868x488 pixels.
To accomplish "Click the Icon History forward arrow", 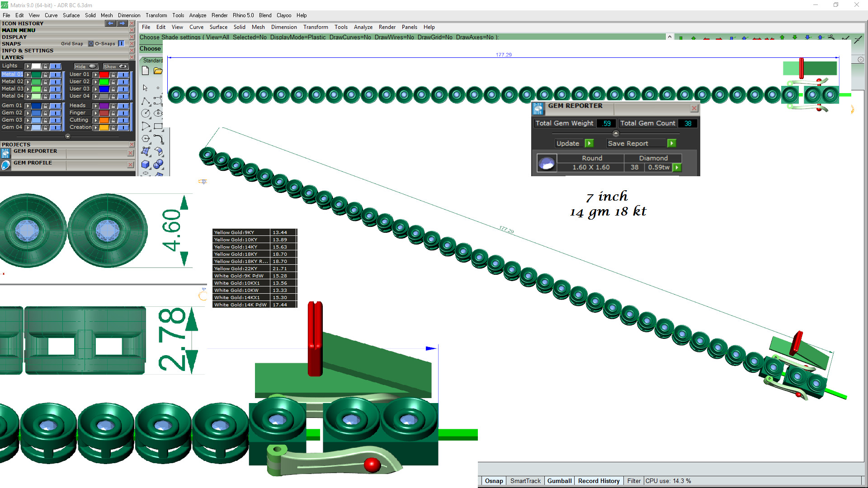I will tap(122, 23).
